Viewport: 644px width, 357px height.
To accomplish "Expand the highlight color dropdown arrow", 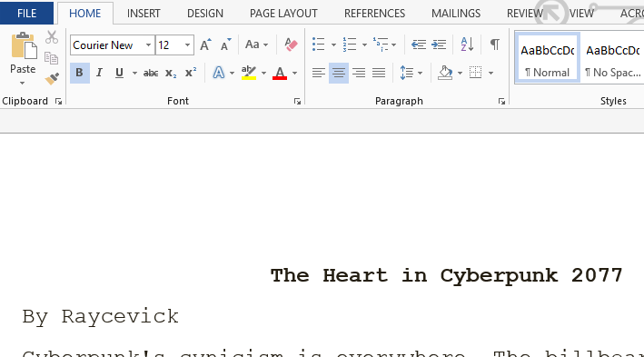I will click(x=263, y=74).
